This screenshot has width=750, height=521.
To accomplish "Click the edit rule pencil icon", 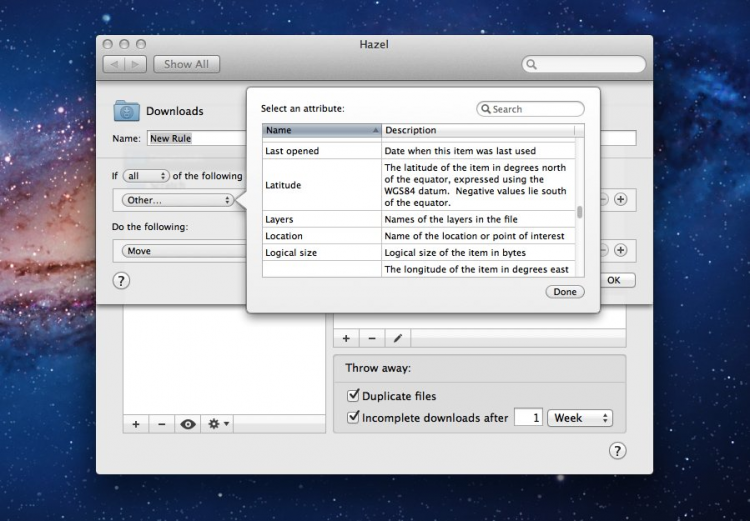I will coord(397,339).
